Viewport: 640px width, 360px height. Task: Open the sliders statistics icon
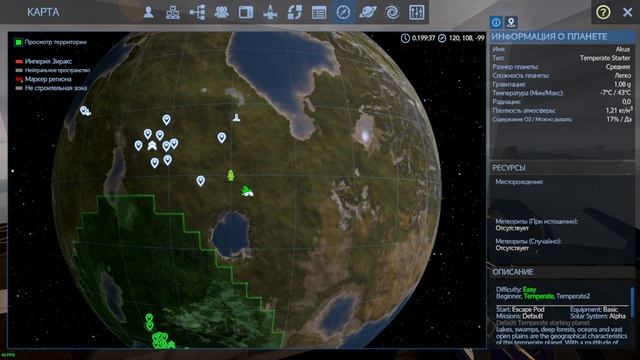point(416,12)
